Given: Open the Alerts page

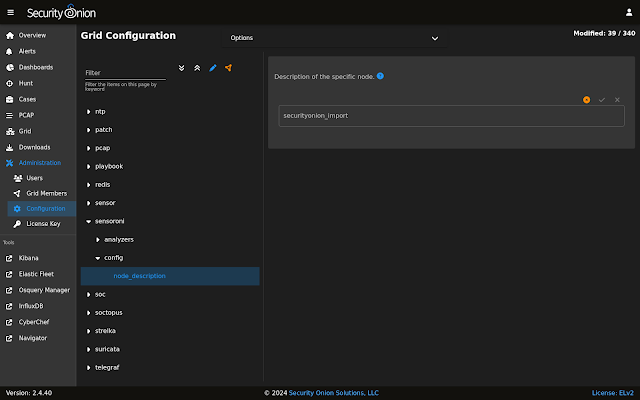Looking at the screenshot, I should (27, 51).
